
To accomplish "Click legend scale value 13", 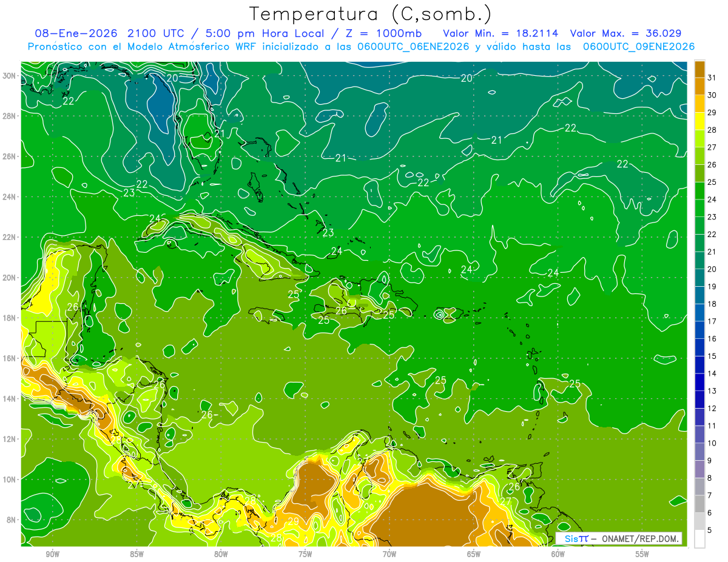I will 712,391.
